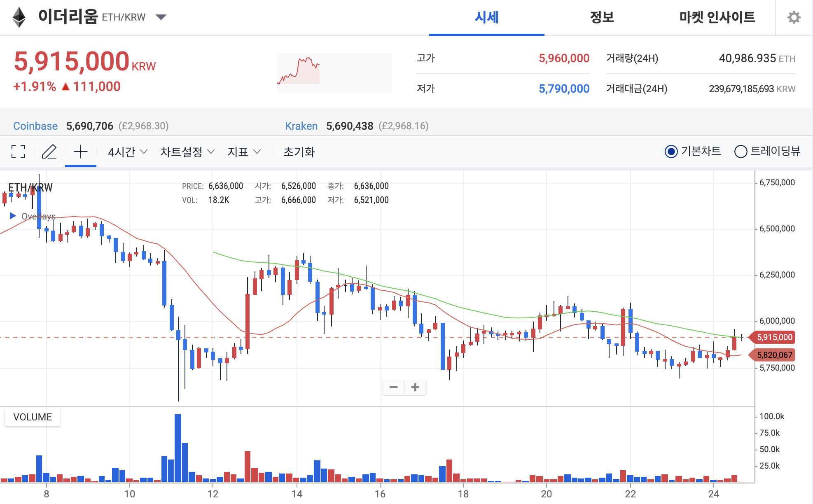Click the zoom out minus button on chart
The width and height of the screenshot is (813, 504).
coord(394,387)
